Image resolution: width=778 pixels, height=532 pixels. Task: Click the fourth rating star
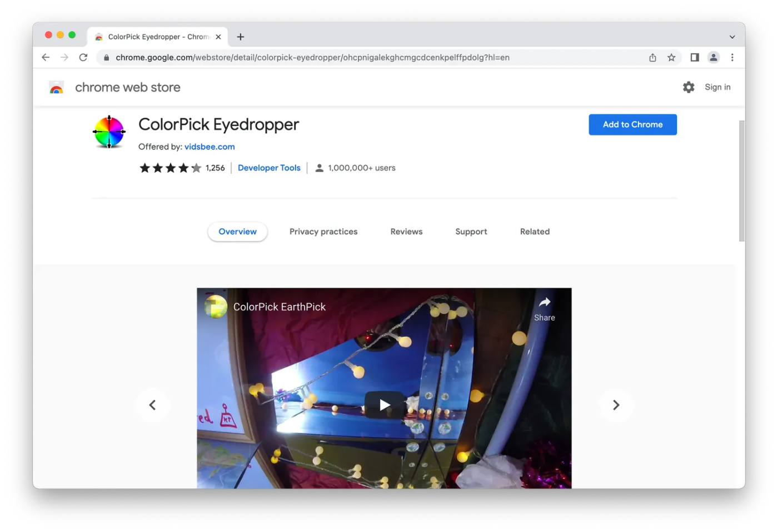[x=184, y=167]
